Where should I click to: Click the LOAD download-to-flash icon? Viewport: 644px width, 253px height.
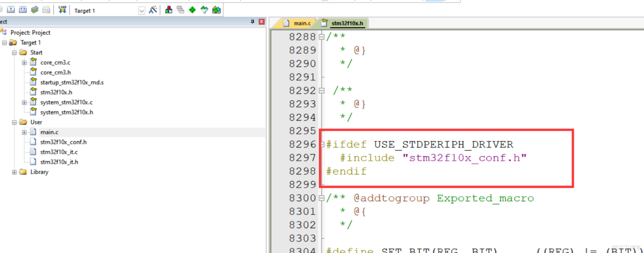62,9
